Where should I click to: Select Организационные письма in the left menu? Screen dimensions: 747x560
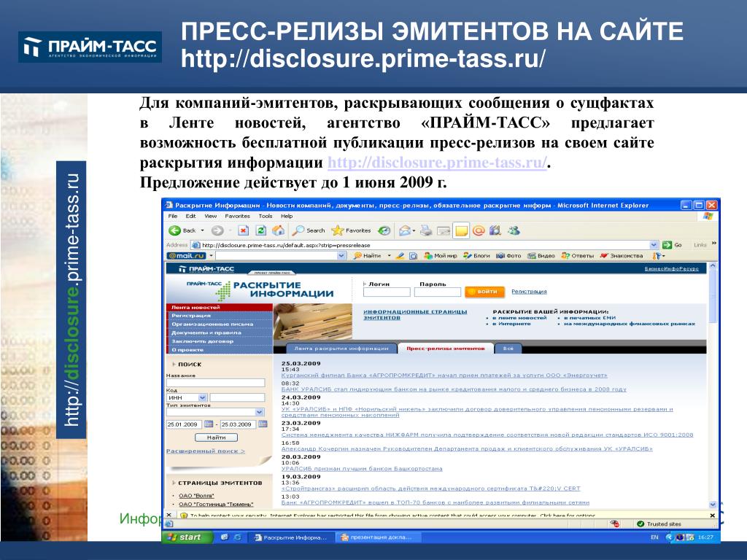[x=219, y=324]
